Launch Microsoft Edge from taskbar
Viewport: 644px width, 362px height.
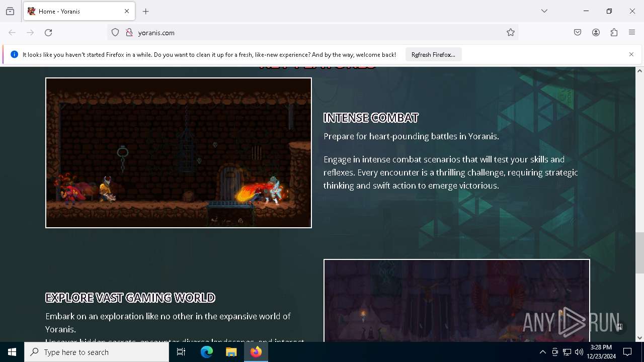point(207,352)
